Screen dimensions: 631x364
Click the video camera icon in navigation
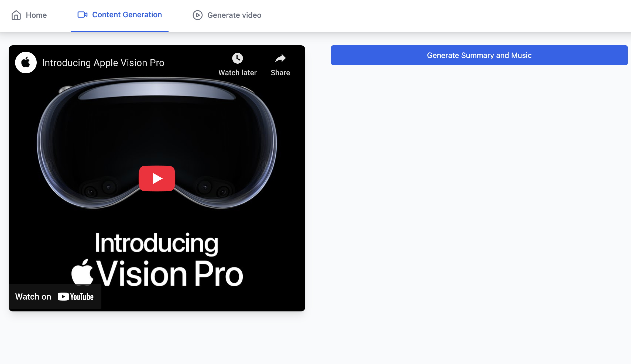pyautogui.click(x=82, y=15)
